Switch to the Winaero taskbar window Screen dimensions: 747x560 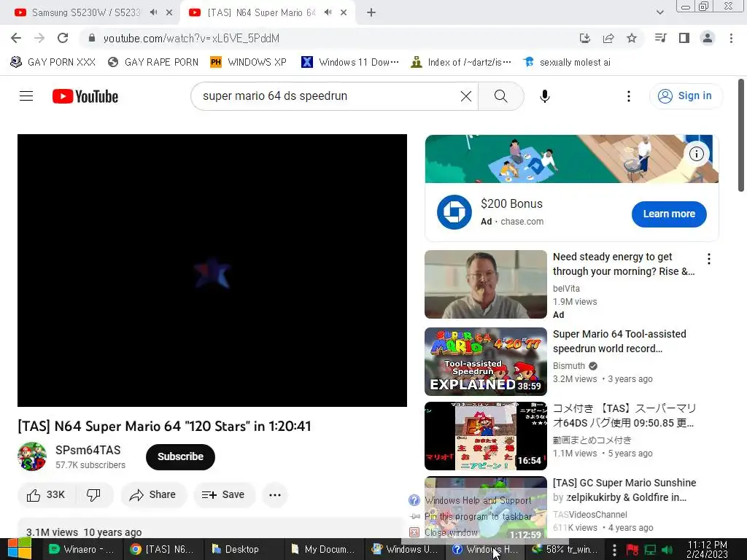83,550
